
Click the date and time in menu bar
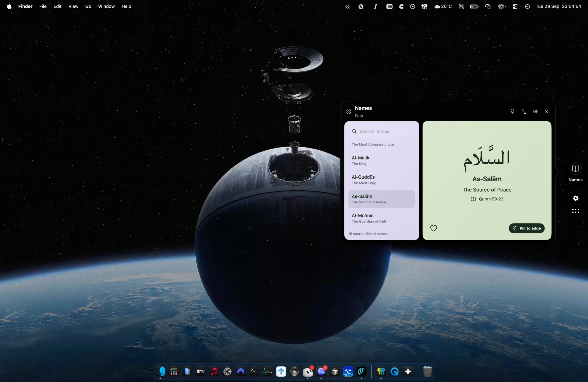click(x=558, y=6)
